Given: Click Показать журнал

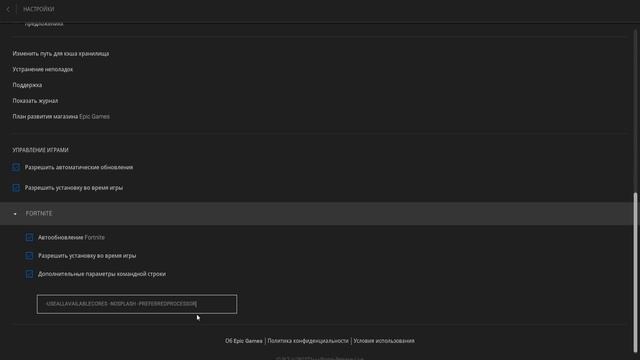Looking at the screenshot, I should 35,101.
